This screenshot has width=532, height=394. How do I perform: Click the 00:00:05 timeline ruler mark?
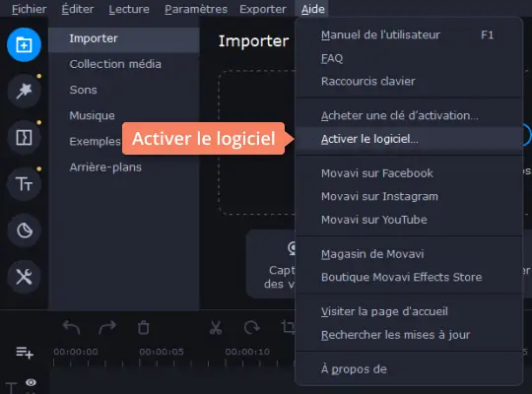pos(162,352)
